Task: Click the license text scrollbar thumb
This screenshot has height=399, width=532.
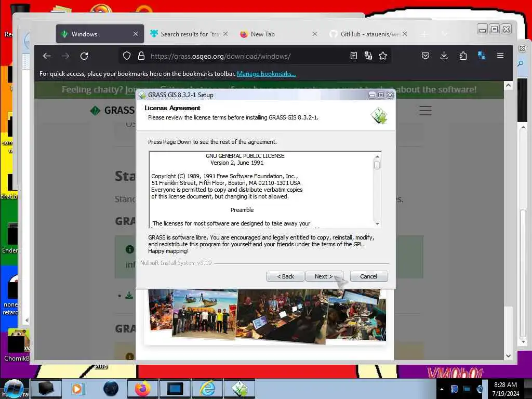Action: (x=377, y=165)
